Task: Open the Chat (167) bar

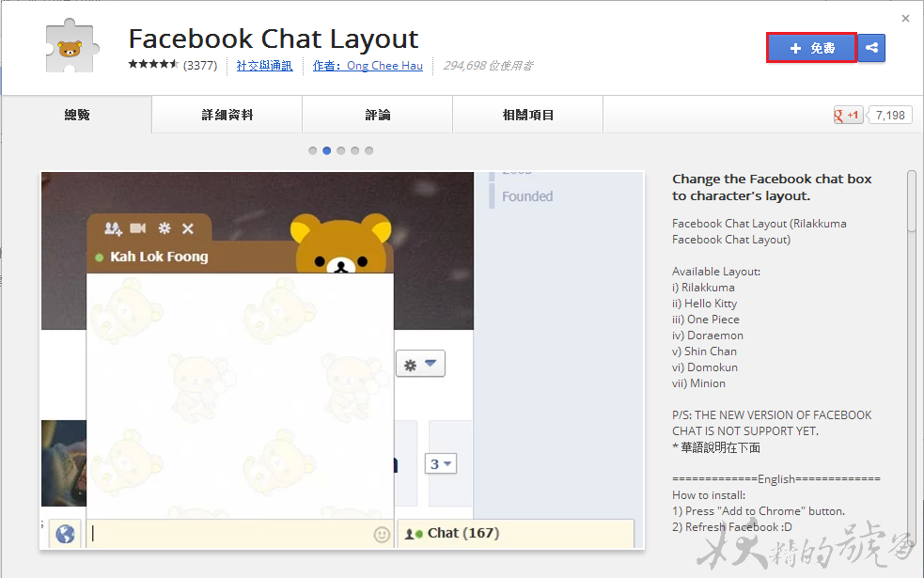Action: [516, 534]
